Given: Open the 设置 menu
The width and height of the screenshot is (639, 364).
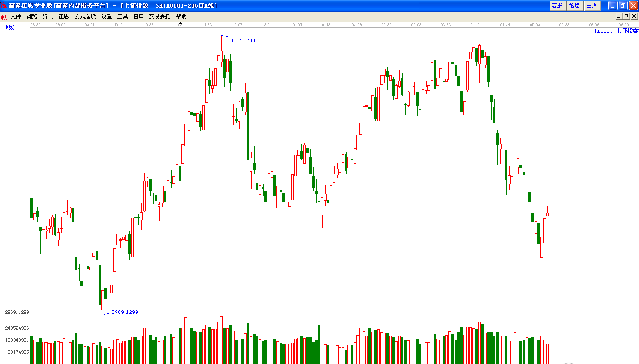Looking at the screenshot, I should (107, 16).
